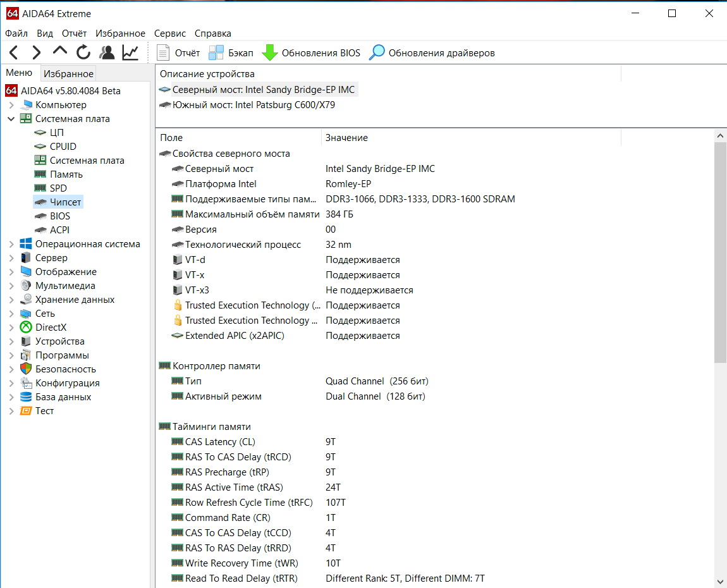The image size is (727, 588).
Task: Collapse the Системная плата parent node
Action: point(11,119)
